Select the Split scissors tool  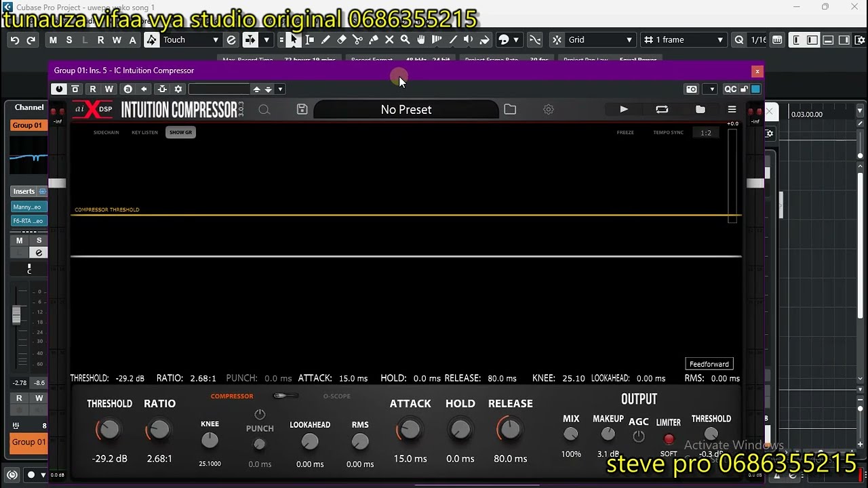(x=357, y=40)
